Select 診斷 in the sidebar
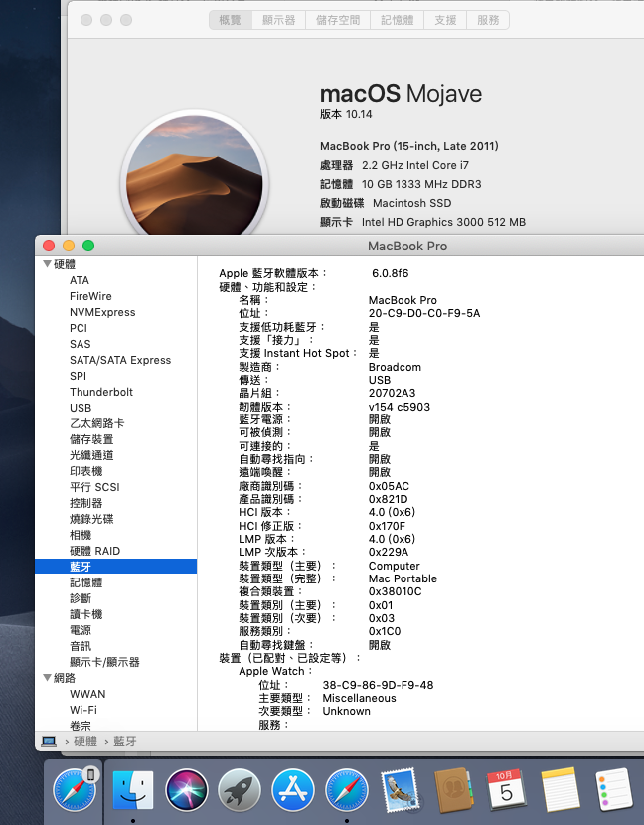The width and height of the screenshot is (644, 825). tap(80, 598)
